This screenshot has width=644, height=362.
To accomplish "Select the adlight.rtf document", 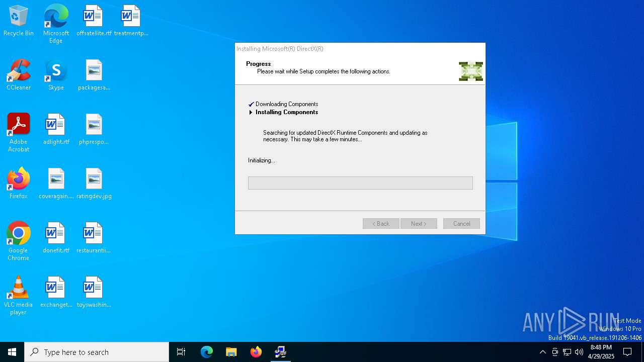I will [x=56, y=130].
